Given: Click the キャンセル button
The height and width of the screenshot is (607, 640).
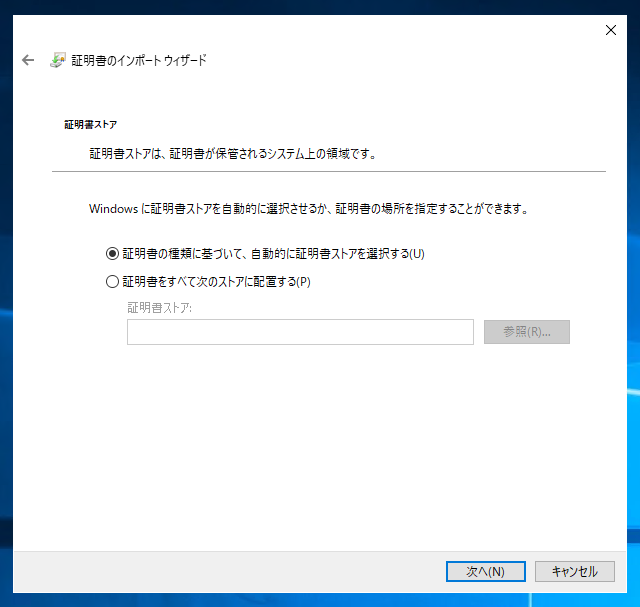Looking at the screenshot, I should (x=574, y=571).
